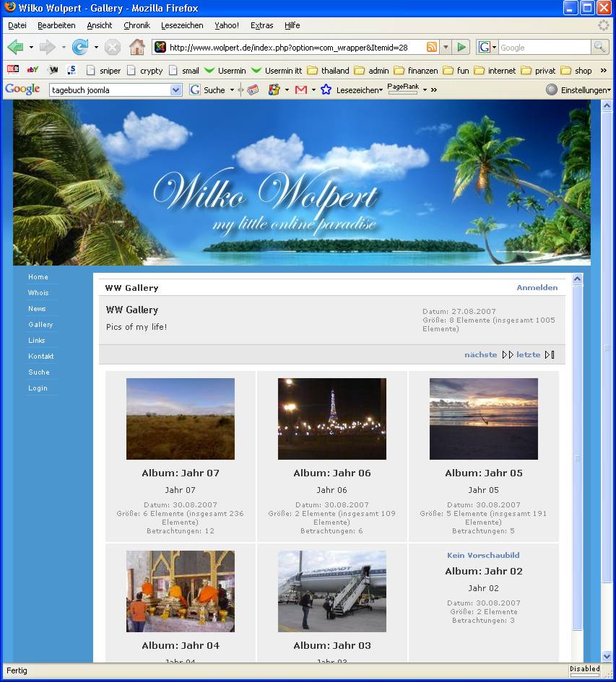Expand the Google toolbar search box dropdown
The image size is (616, 682).
pos(175,90)
